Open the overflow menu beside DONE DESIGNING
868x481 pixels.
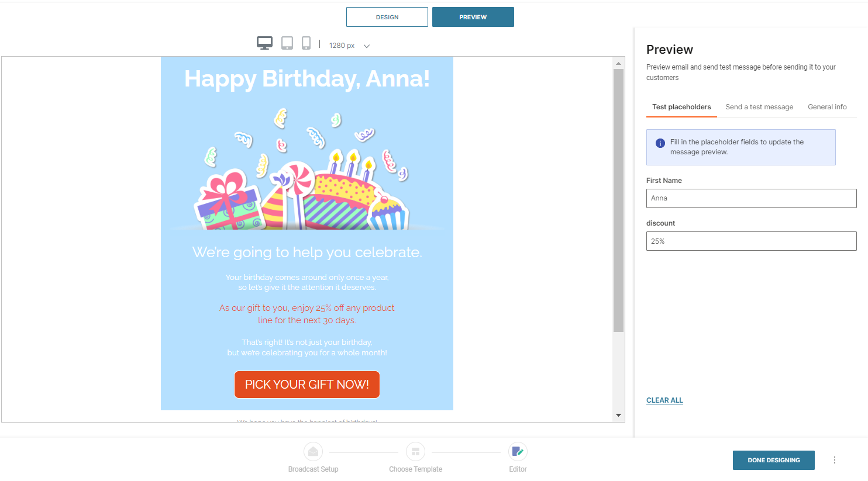click(x=835, y=460)
